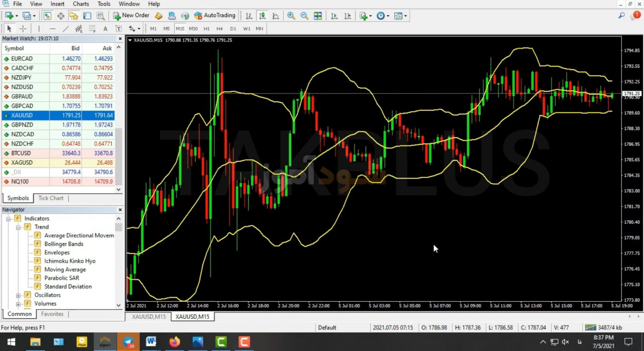Screen dimensions: 644x351
Task: Select the Trendline drawing tool
Action: pos(65,28)
